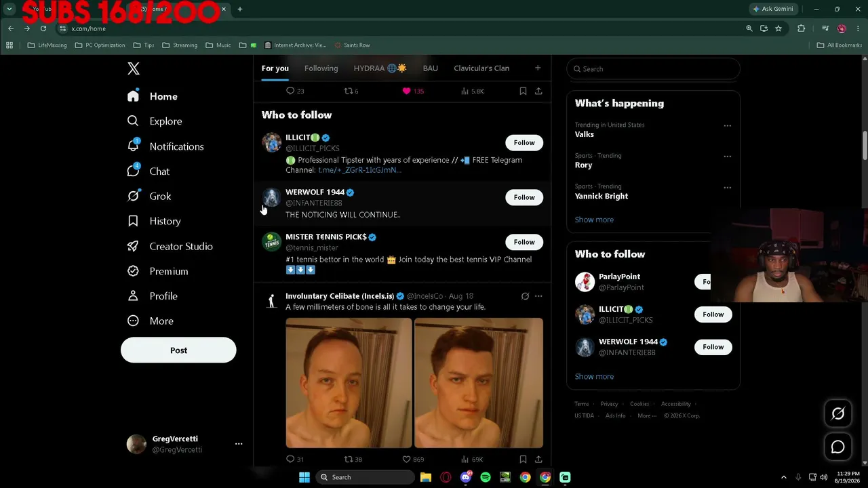Screen dimensions: 868x488
Task: Open the Involuntary Celibate post options menu
Action: click(x=538, y=296)
